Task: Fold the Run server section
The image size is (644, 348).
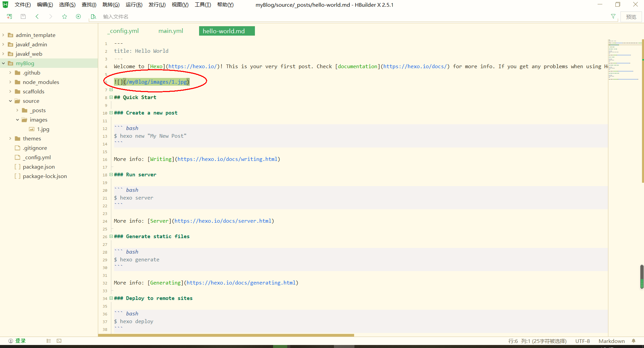Action: coord(111,175)
